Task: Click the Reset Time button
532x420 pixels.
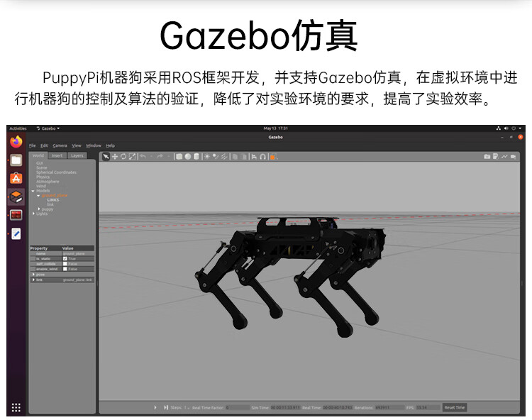Action: click(x=455, y=407)
